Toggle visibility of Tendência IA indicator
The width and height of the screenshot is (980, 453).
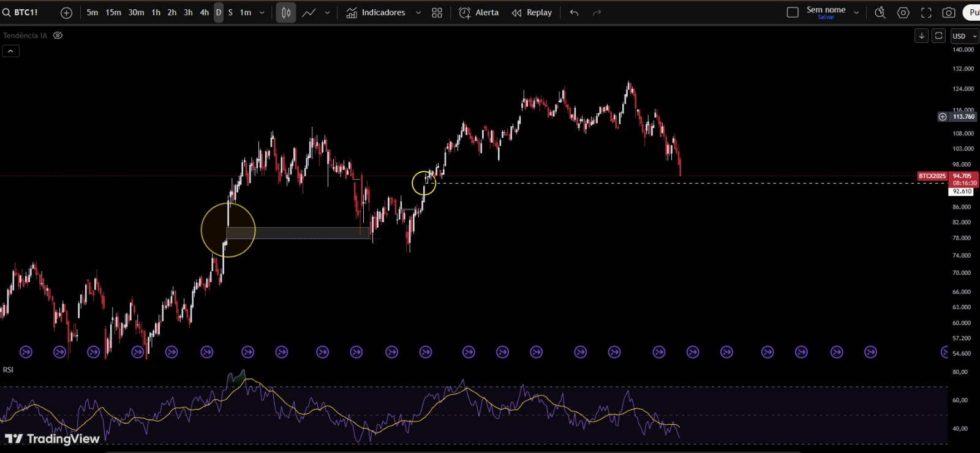coord(58,36)
